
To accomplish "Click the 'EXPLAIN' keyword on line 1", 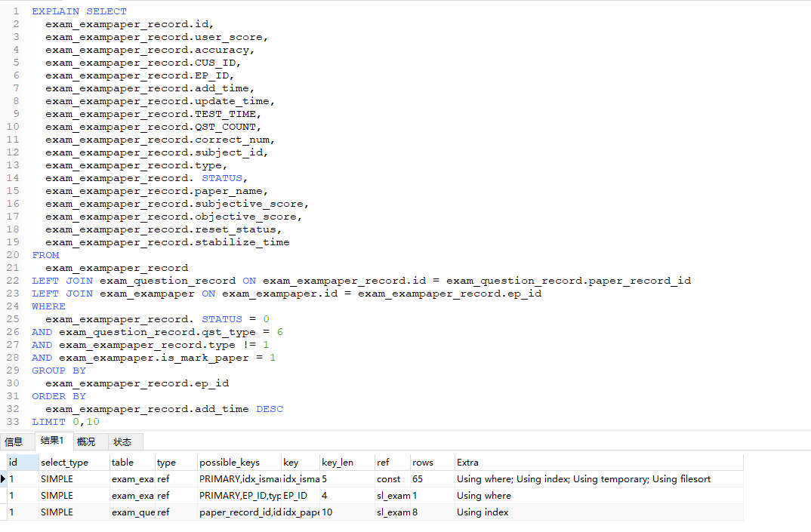I will [55, 11].
